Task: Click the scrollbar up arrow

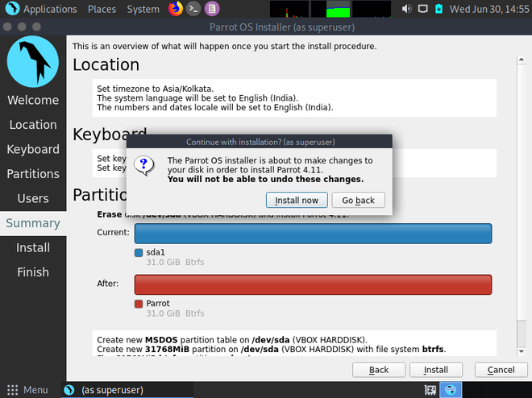Action: (522, 60)
